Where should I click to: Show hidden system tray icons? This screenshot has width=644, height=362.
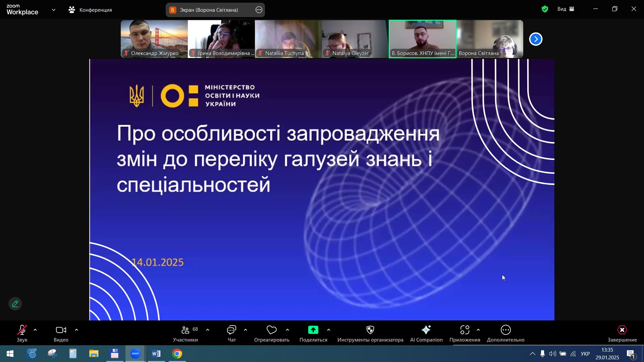pyautogui.click(x=533, y=354)
